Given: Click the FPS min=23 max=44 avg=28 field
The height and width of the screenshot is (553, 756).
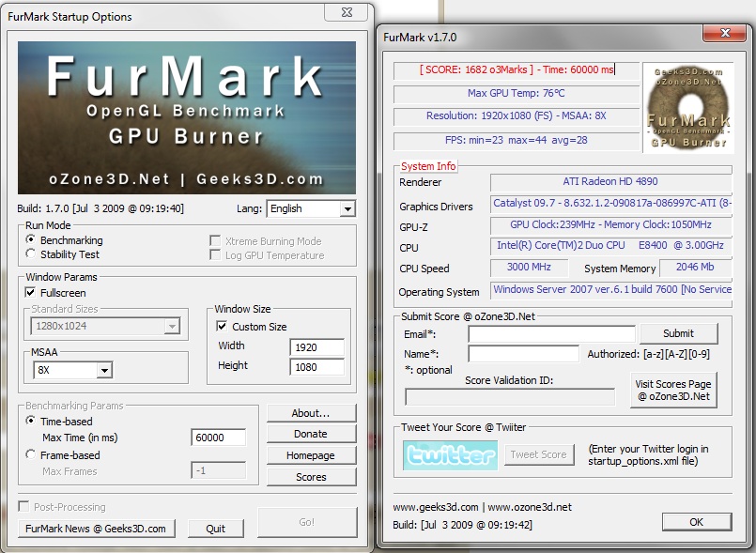Looking at the screenshot, I should pyautogui.click(x=517, y=140).
